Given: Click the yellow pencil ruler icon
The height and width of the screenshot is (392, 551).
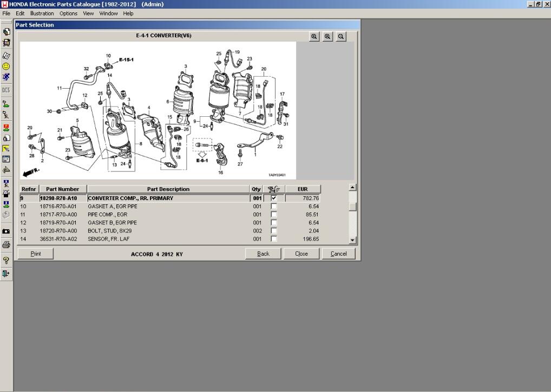Looking at the screenshot, I should click(6, 149).
